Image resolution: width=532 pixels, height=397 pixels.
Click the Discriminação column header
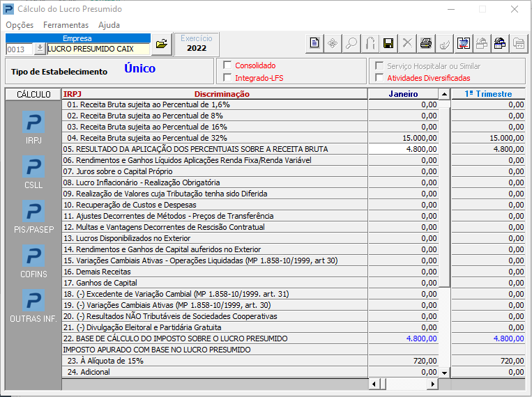click(x=222, y=94)
